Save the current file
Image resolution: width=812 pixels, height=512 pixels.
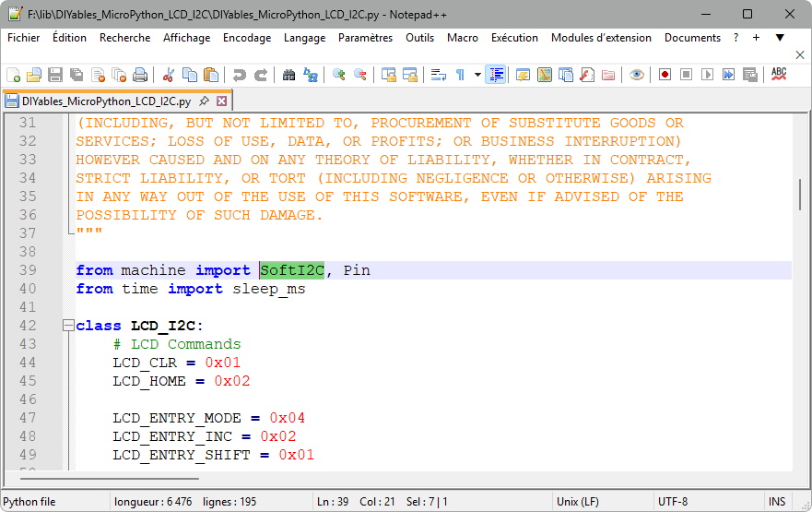pos(55,75)
